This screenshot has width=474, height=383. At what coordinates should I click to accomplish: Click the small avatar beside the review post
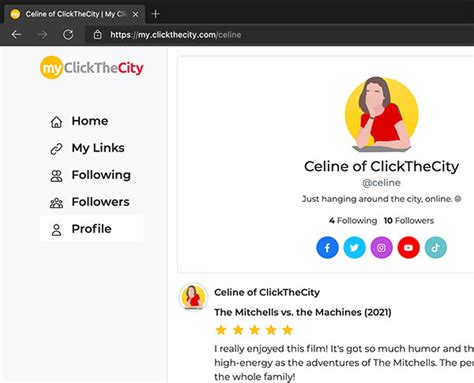193,297
